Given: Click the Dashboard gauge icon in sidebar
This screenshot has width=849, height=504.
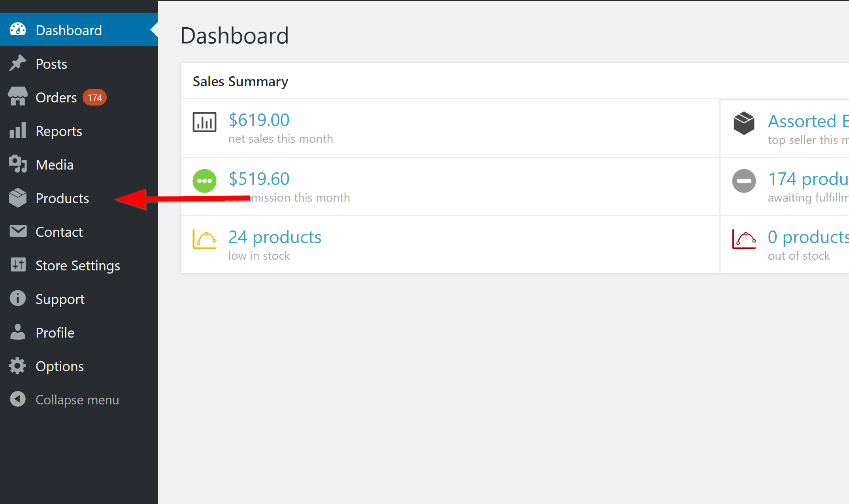Looking at the screenshot, I should [x=18, y=30].
